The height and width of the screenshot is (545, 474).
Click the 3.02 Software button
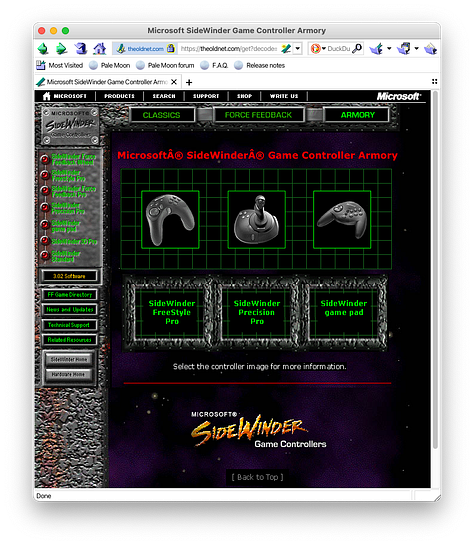[x=69, y=276]
